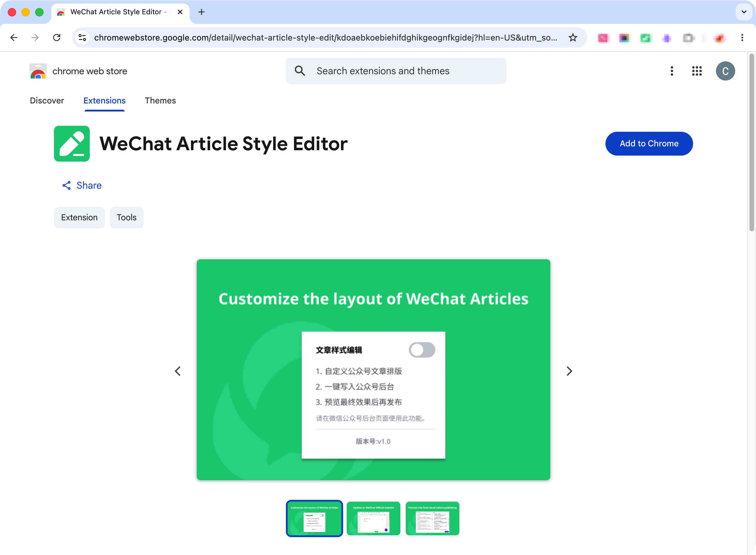The image size is (756, 555).
Task: Select the Update on WeChat Official website thumbnail
Action: pos(373,518)
